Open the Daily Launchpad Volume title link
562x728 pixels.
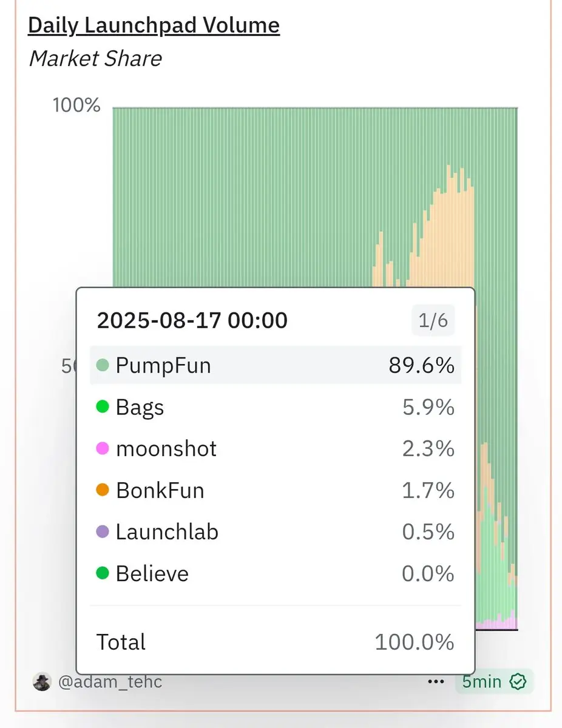tap(154, 25)
